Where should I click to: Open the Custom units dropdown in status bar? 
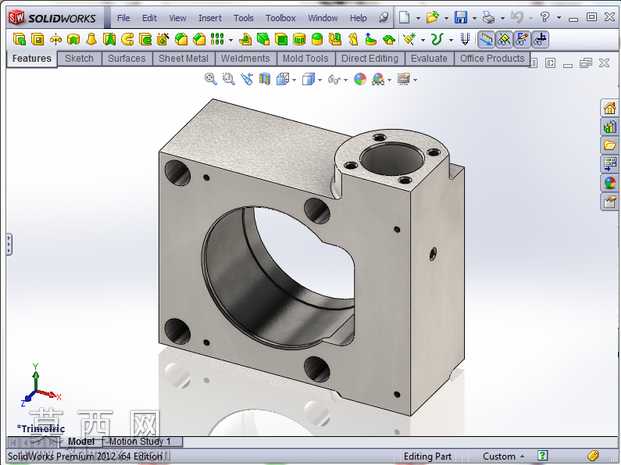[504, 456]
